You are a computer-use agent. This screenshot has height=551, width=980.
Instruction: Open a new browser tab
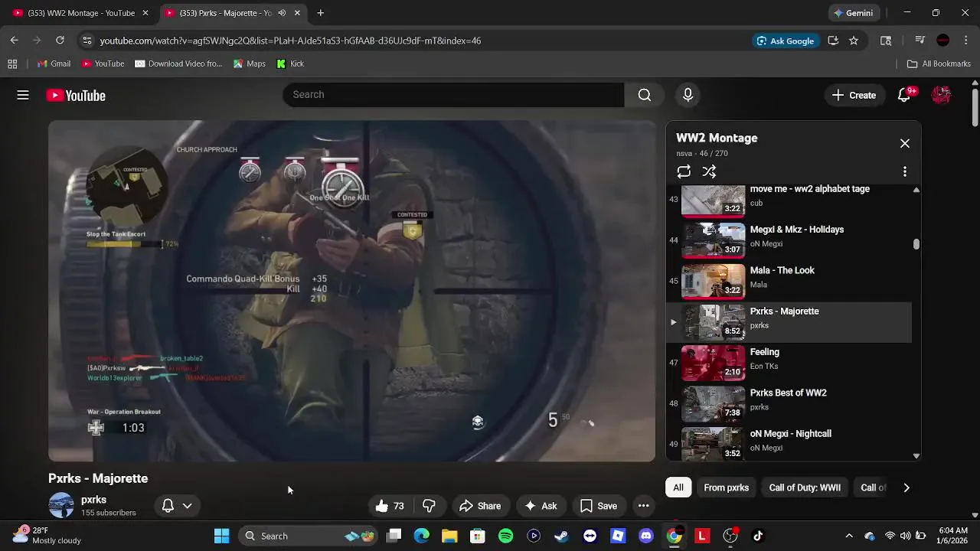coord(320,13)
